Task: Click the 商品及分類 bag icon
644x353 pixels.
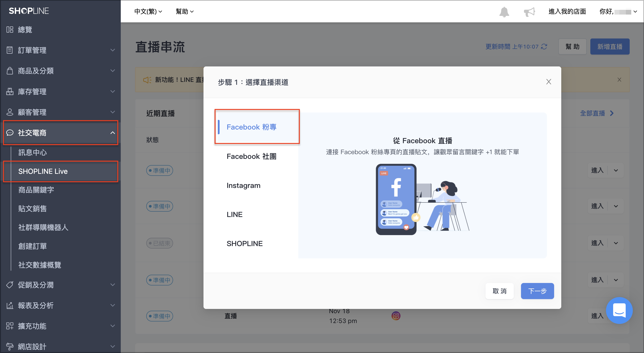Action: pos(10,70)
